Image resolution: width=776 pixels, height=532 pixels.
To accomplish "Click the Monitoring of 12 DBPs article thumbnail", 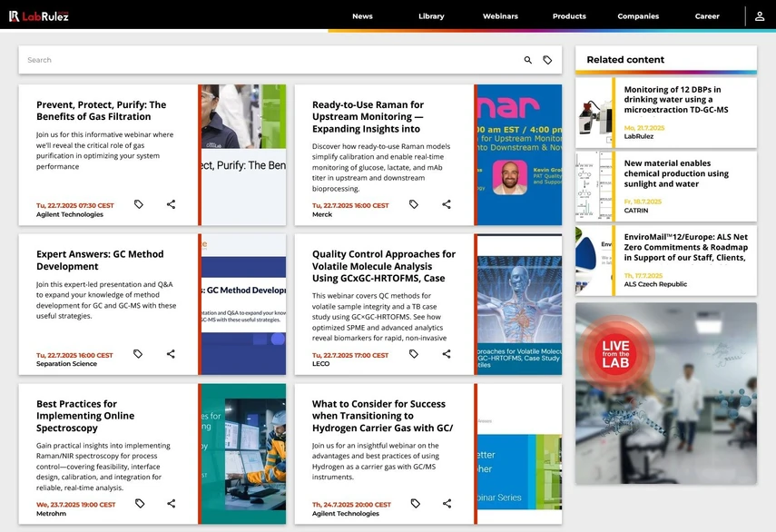I will pos(594,113).
